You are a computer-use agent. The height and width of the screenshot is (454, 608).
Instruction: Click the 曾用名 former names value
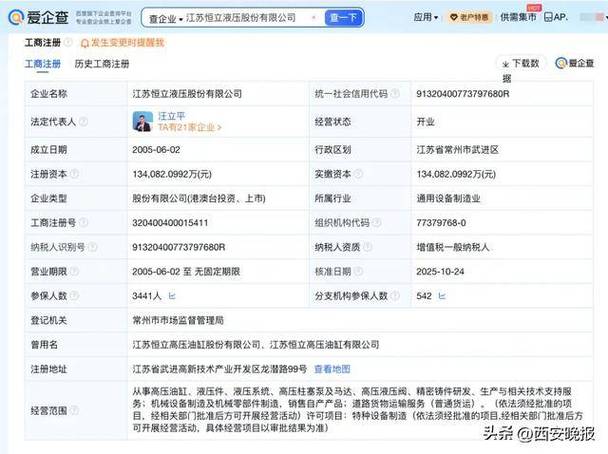[x=256, y=345]
